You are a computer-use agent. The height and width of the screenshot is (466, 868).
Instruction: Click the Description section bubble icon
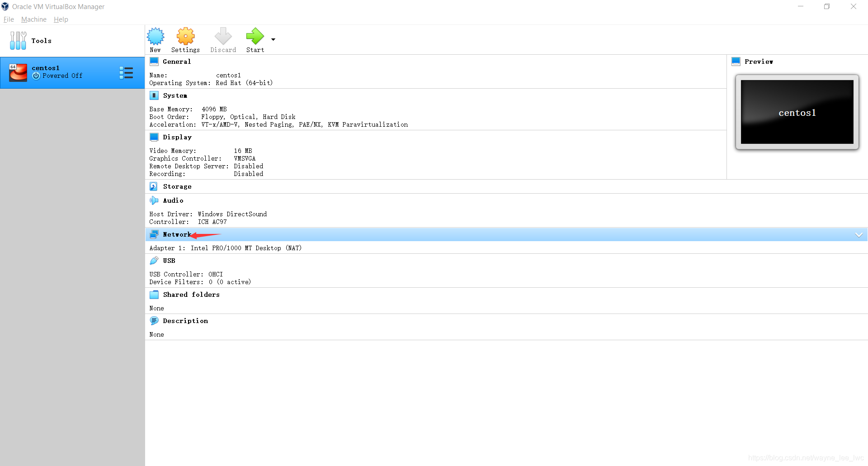[x=154, y=321]
